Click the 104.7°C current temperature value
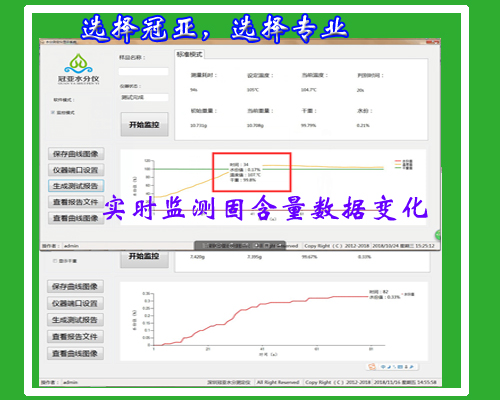 click(x=309, y=90)
